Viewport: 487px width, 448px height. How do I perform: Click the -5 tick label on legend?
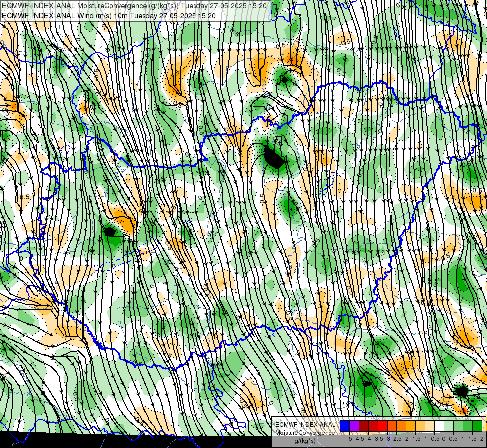(x=349, y=439)
